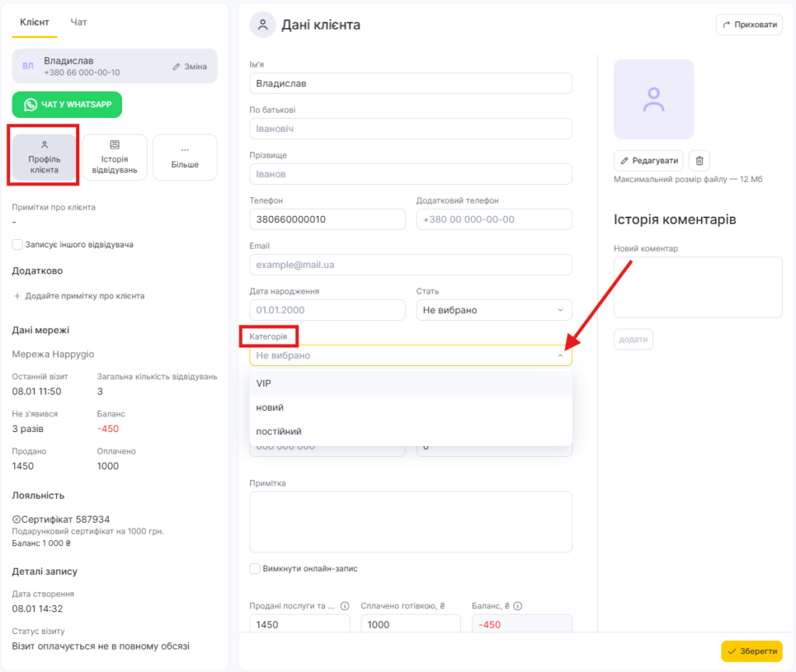The width and height of the screenshot is (796, 672).
Task: Click the Профіль клієнта tile
Action: click(x=44, y=158)
